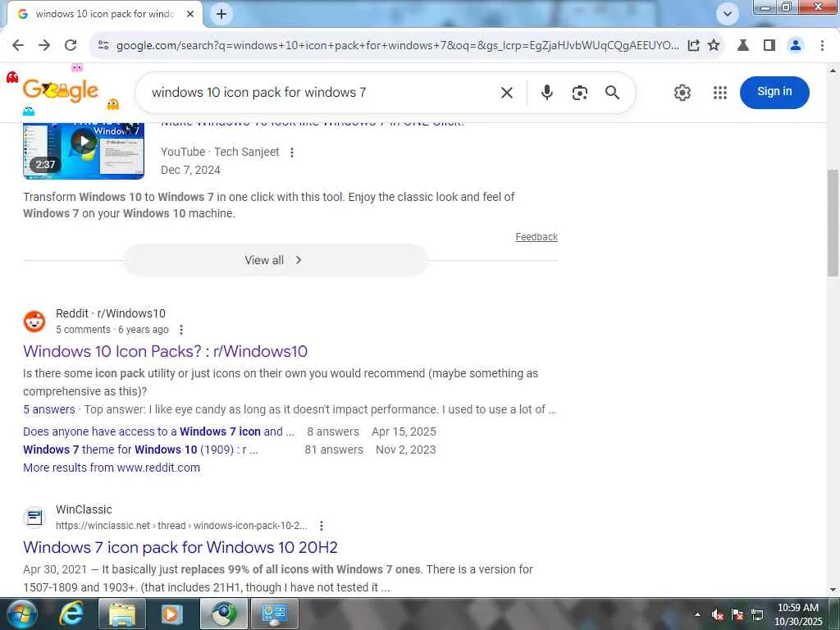Open Chrome Labs flask icon
The height and width of the screenshot is (630, 840).
[x=742, y=45]
